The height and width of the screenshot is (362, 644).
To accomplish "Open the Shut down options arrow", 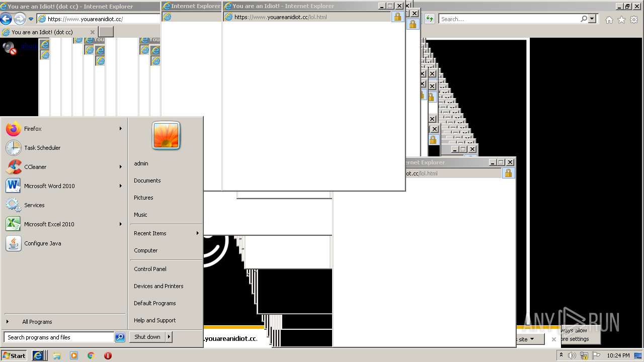I will pyautogui.click(x=169, y=337).
